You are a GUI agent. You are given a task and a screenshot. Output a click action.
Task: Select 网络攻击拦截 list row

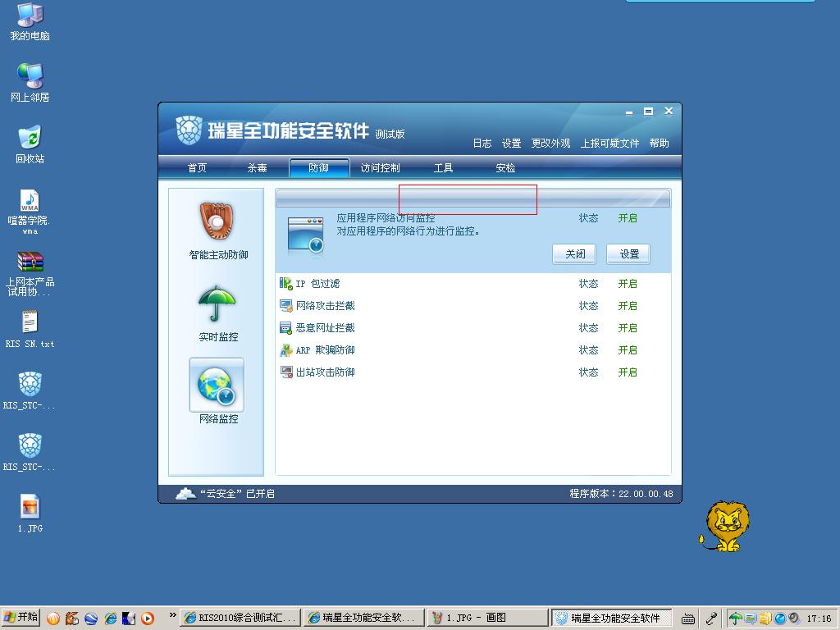(473, 306)
